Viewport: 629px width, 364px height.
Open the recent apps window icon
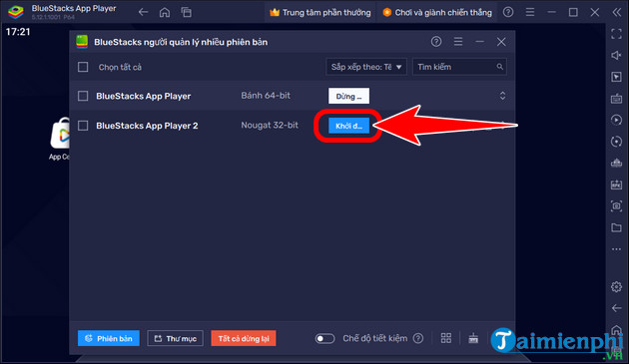pyautogui.click(x=186, y=12)
